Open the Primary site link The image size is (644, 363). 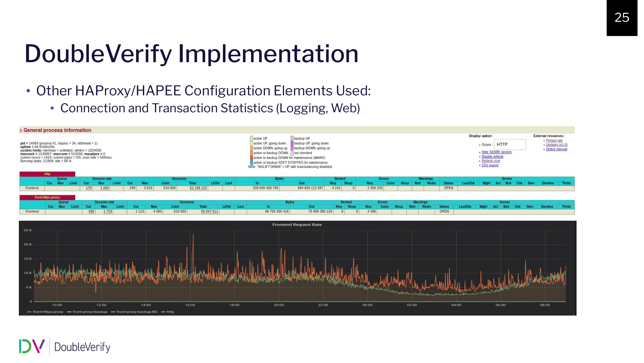(x=554, y=140)
